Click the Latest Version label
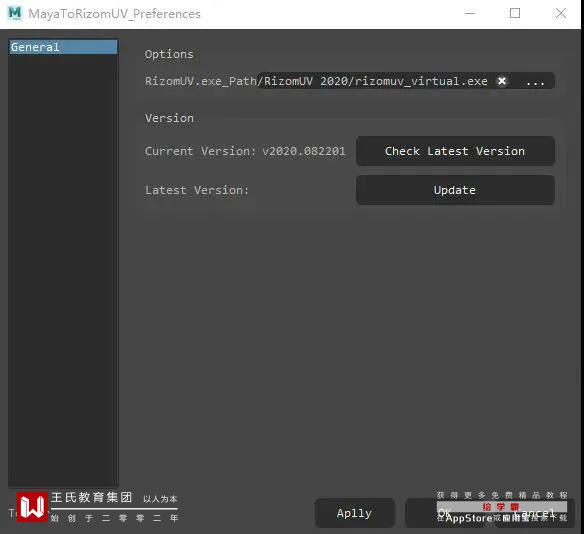The width and height of the screenshot is (584, 534). (x=197, y=190)
